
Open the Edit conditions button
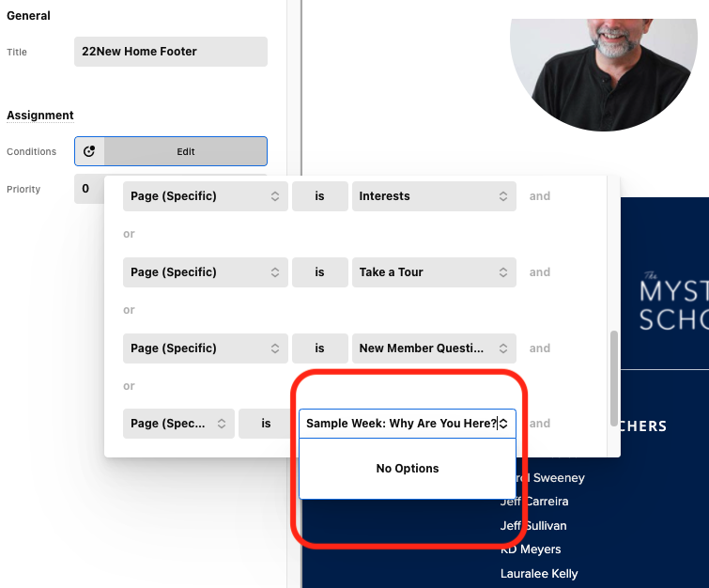point(185,151)
